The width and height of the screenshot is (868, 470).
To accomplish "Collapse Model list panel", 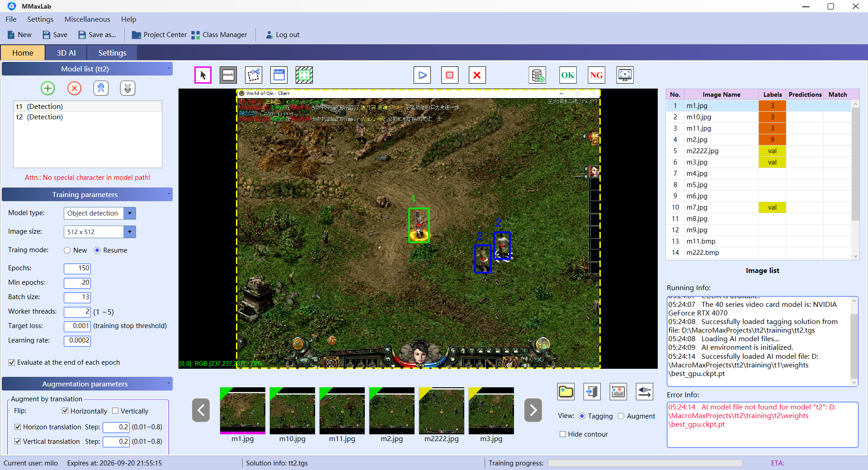I will (169, 69).
